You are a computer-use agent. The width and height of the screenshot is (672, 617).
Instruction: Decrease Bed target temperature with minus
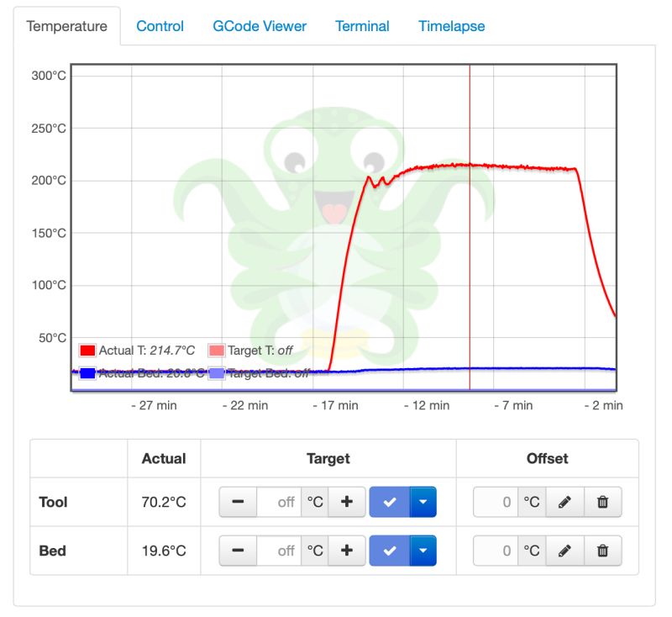click(238, 551)
